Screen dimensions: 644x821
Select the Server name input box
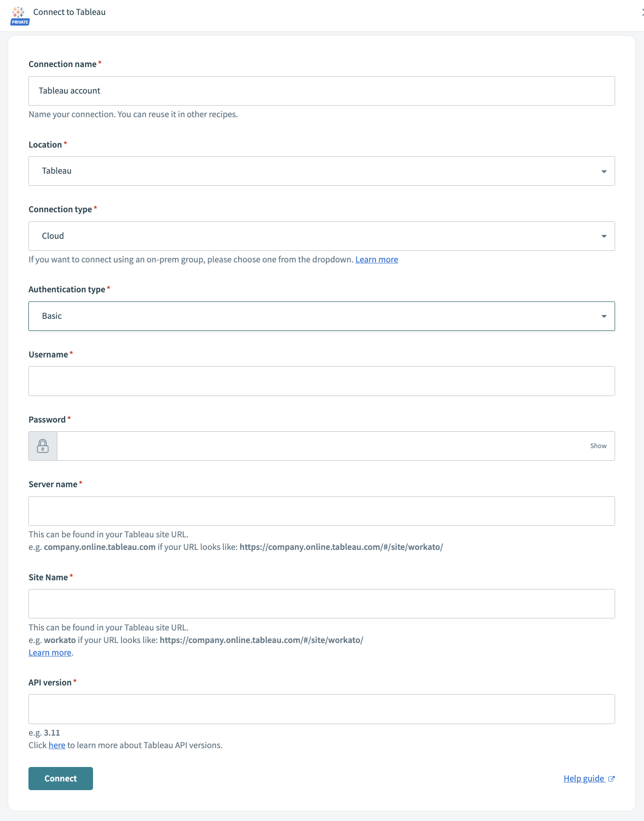pyautogui.click(x=321, y=511)
